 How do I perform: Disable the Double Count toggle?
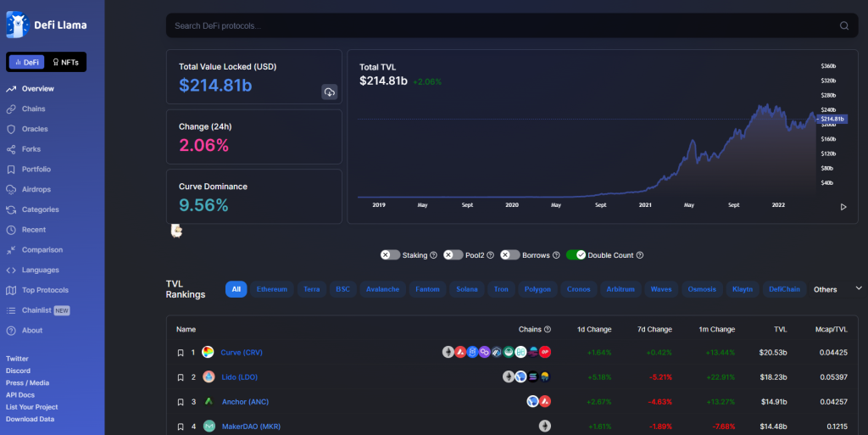coord(576,255)
